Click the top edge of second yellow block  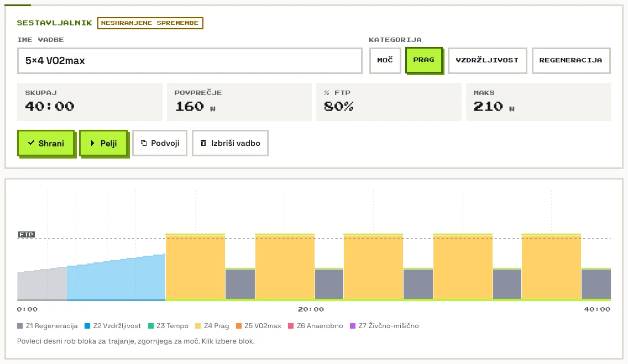285,234
